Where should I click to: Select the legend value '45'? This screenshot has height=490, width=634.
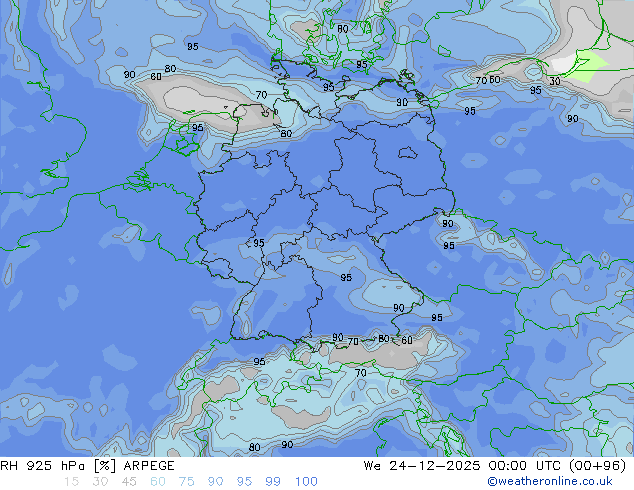pyautogui.click(x=129, y=481)
